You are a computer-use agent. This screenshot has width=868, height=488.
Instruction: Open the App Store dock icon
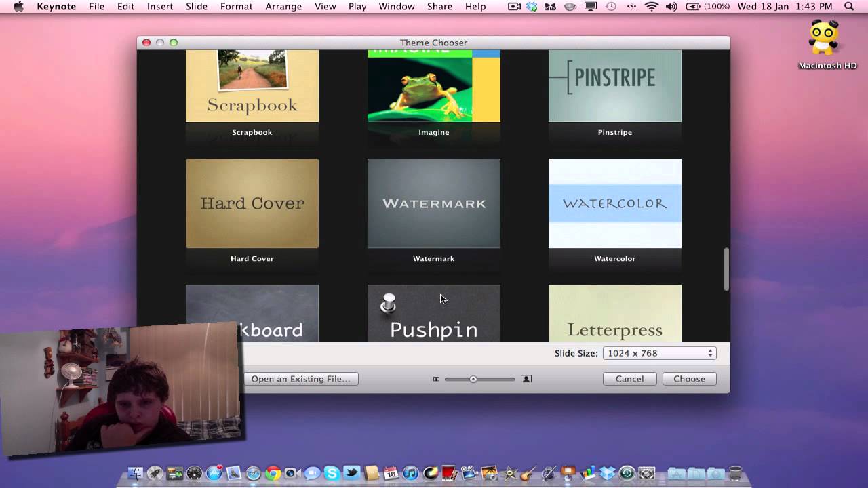coord(214,473)
